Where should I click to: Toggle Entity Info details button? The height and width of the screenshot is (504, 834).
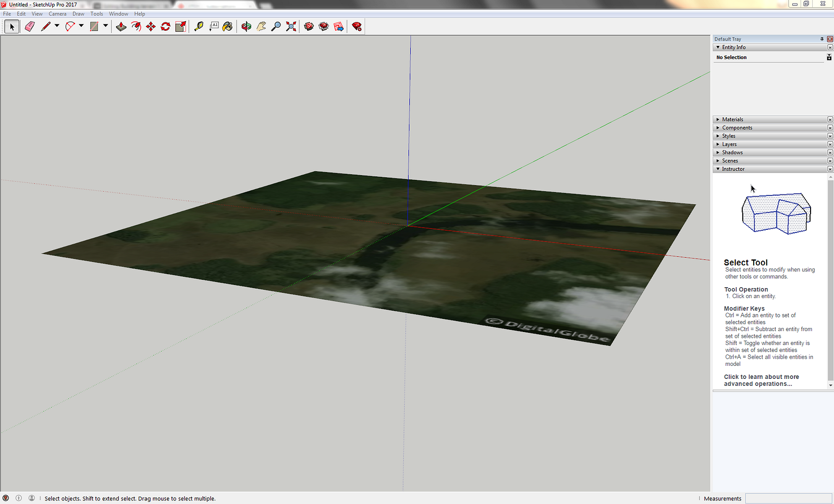(x=829, y=57)
